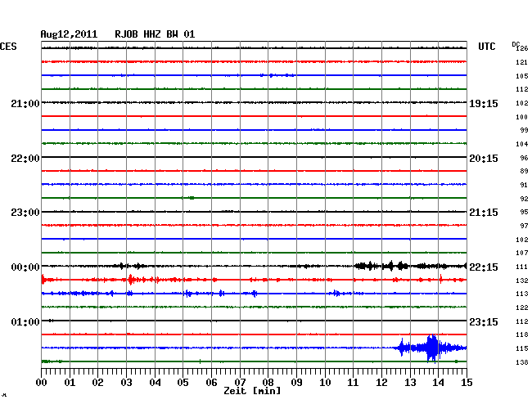Viewport: 532px width, 404px height.
Task: Select the left time label "21:00"
Action: [x=25, y=104]
